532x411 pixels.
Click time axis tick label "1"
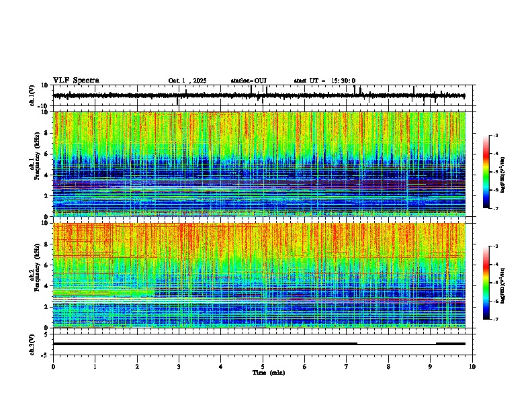(95, 367)
